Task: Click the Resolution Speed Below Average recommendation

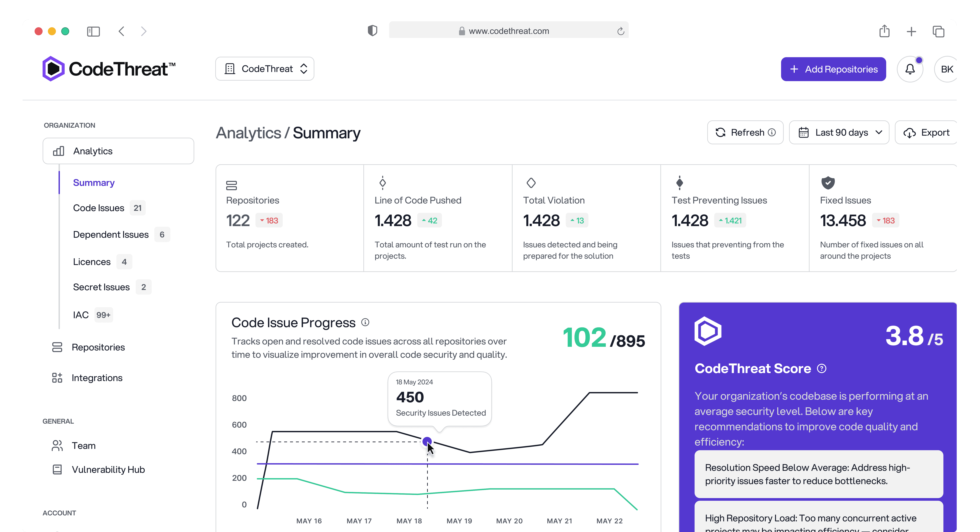Action: coord(819,474)
